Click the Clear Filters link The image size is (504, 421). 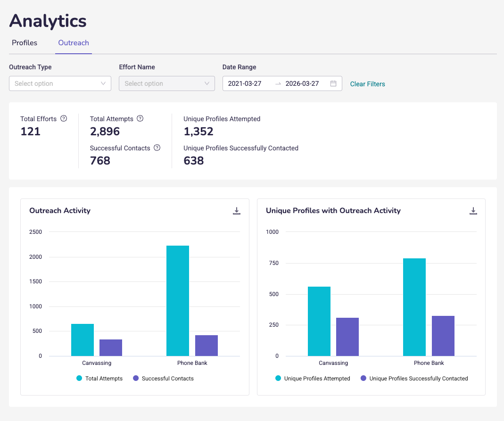367,84
